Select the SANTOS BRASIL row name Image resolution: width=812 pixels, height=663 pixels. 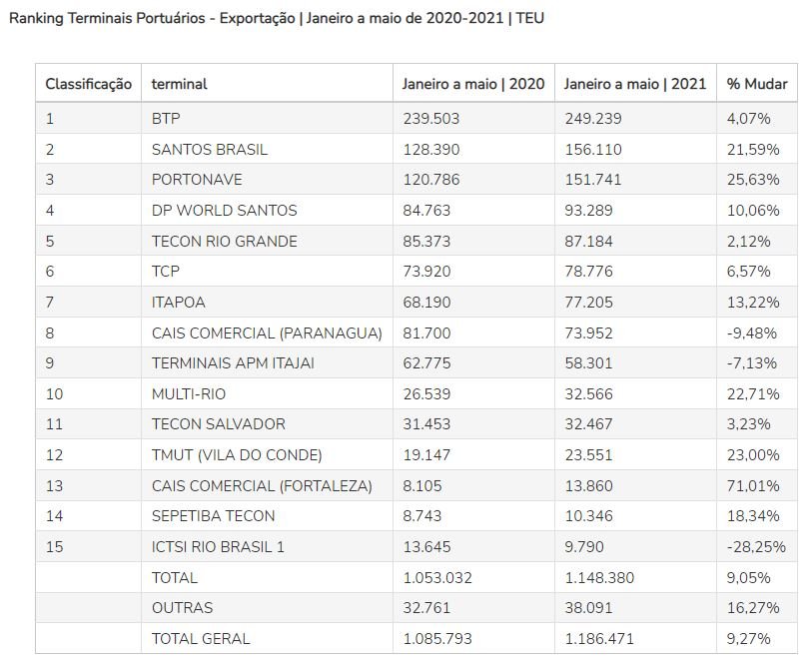tap(210, 149)
